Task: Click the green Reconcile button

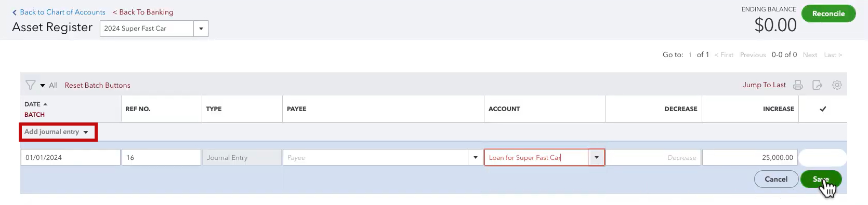Action: (x=828, y=13)
